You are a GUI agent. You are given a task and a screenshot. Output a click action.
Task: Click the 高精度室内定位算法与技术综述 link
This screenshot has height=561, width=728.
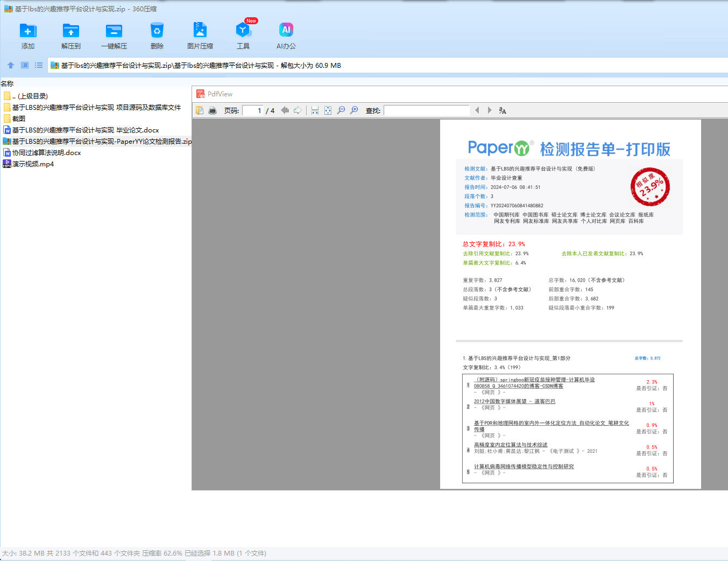click(511, 445)
